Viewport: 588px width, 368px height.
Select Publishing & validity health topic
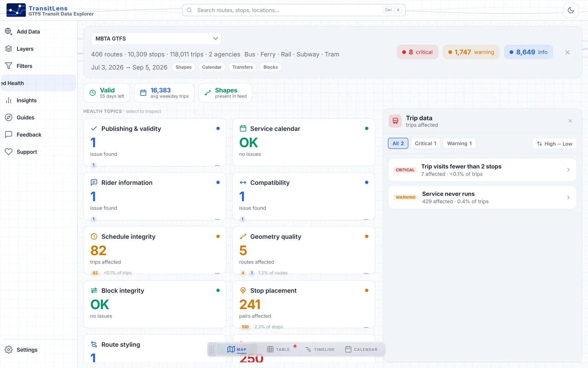point(155,142)
